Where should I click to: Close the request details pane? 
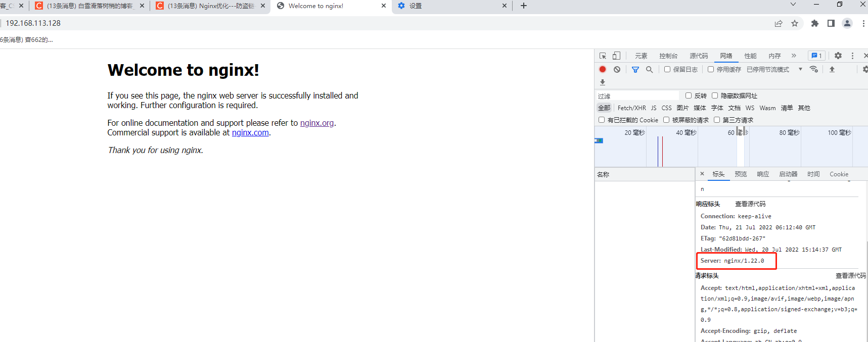702,174
